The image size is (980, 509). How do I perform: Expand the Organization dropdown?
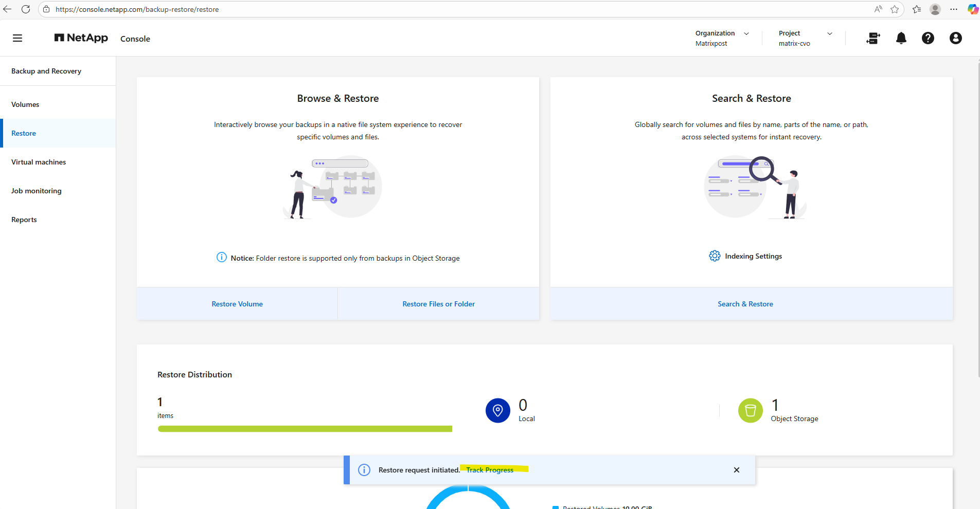746,33
